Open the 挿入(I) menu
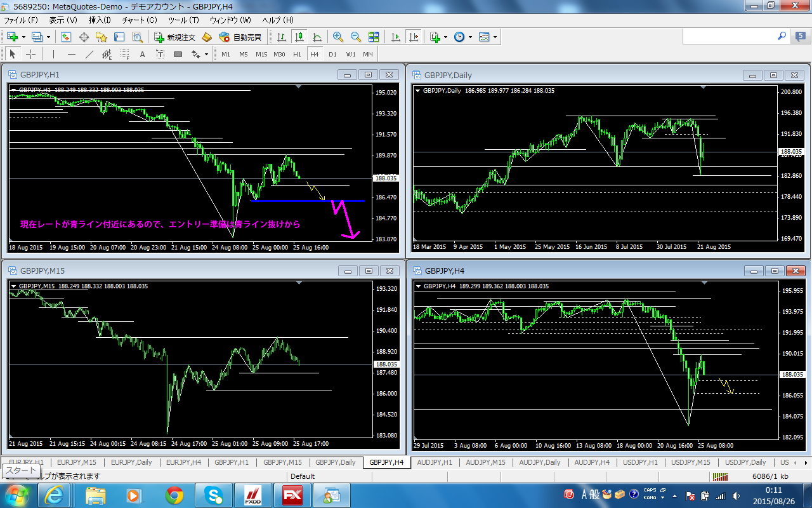The width and height of the screenshot is (812, 508). [x=98, y=20]
